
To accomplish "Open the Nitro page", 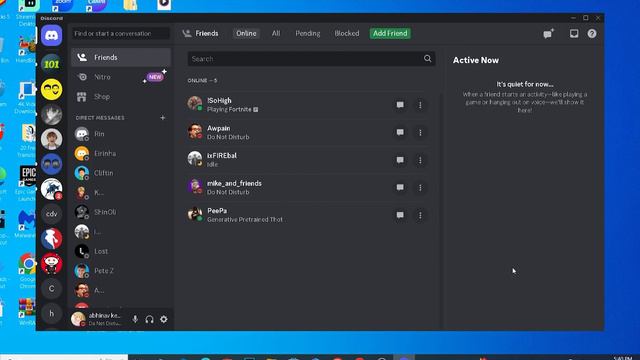I will (x=121, y=77).
